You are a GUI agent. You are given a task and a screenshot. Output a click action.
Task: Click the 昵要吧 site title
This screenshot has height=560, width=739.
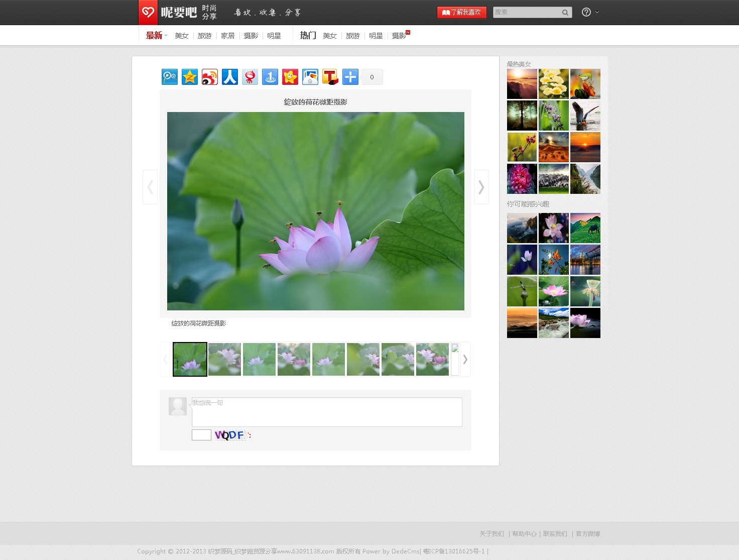point(179,12)
